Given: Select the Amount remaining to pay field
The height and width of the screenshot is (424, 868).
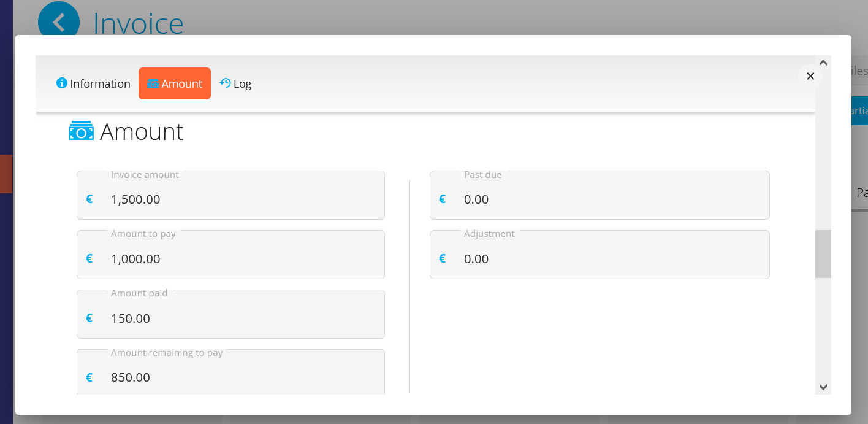Looking at the screenshot, I should tap(239, 376).
